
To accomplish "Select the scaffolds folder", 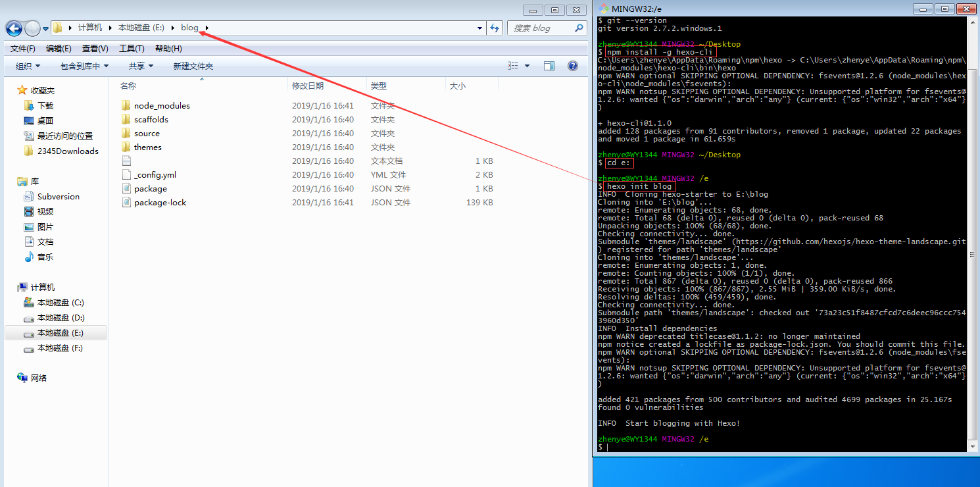I will (151, 120).
